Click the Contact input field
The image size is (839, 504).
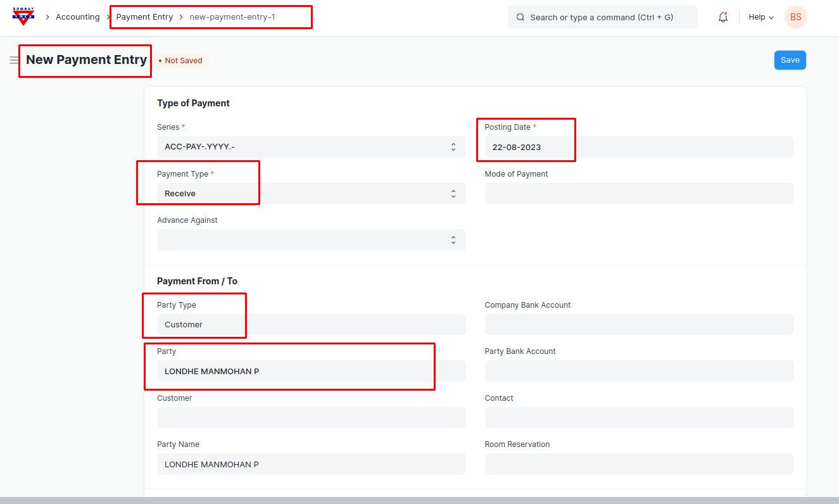tap(638, 418)
